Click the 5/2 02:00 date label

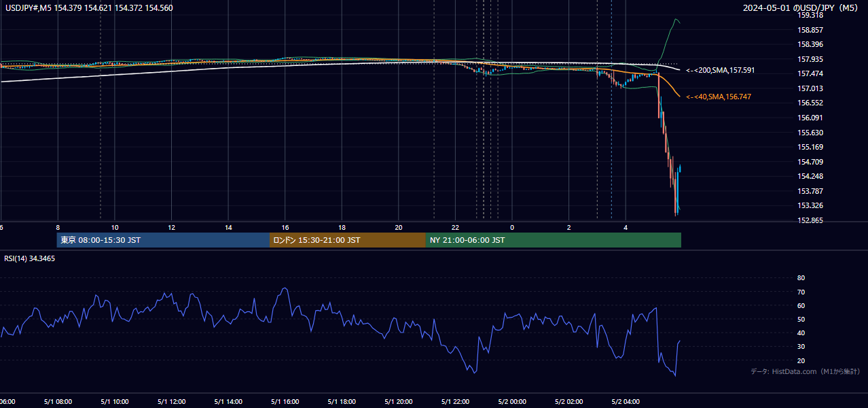[x=569, y=402]
